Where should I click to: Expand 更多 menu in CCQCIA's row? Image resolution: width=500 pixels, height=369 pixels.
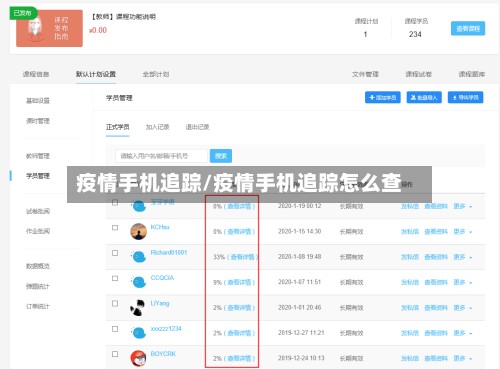(463, 282)
